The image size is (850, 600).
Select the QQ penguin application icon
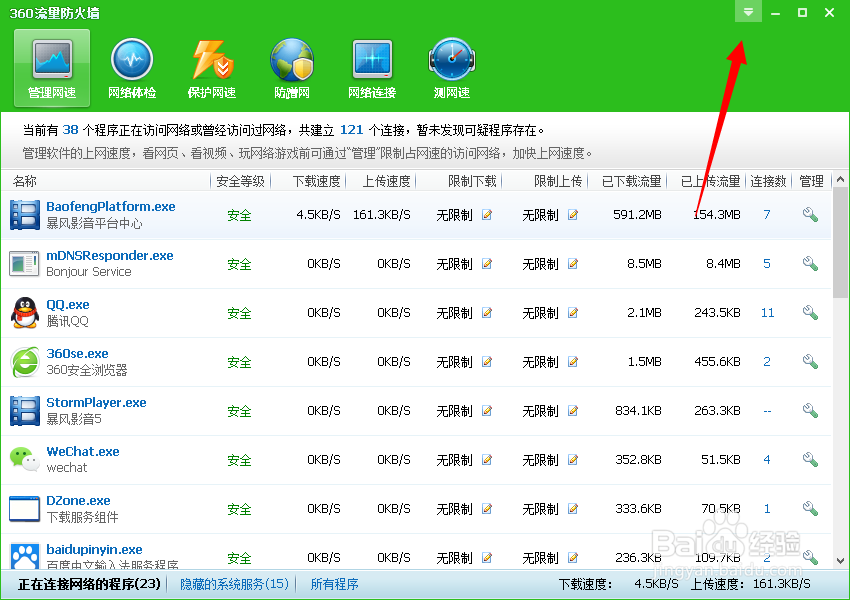(x=25, y=312)
